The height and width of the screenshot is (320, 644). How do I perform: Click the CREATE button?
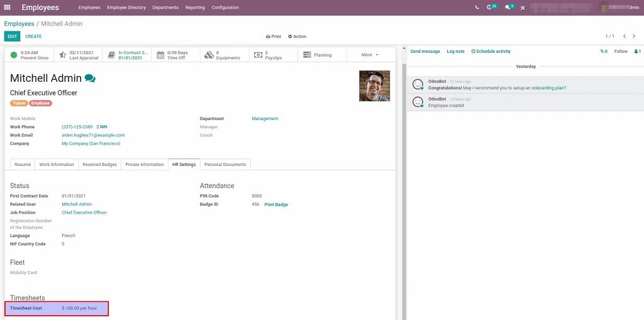(x=34, y=36)
